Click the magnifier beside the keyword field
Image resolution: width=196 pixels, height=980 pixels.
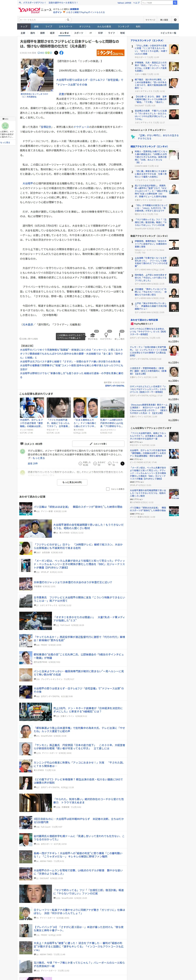(x=68, y=20)
